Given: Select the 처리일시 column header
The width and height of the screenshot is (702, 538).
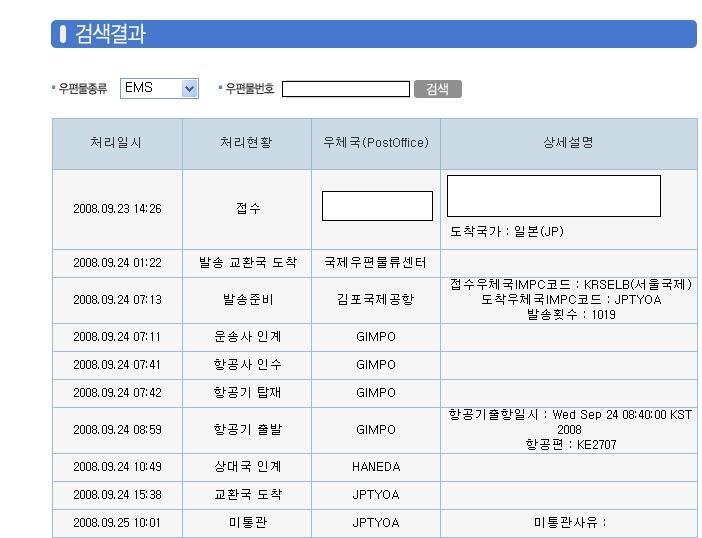Looking at the screenshot, I should [116, 142].
